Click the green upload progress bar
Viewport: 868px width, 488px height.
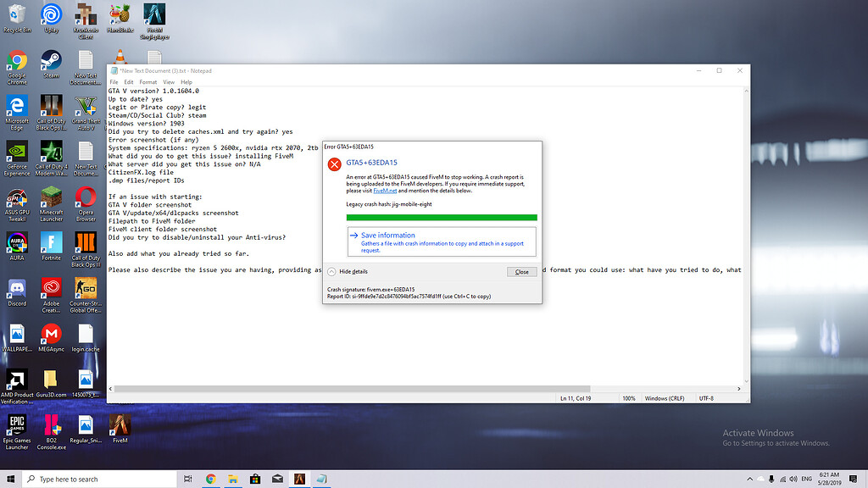[x=442, y=217]
